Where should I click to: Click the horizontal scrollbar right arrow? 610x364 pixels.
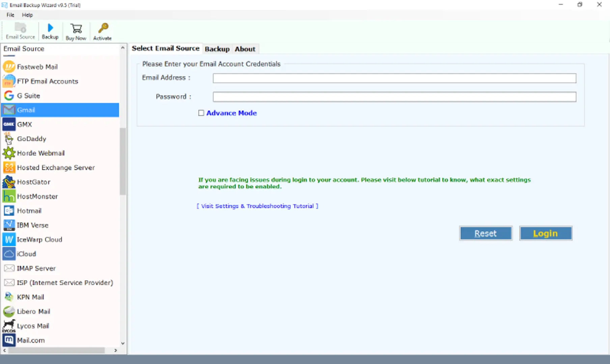pos(116,351)
